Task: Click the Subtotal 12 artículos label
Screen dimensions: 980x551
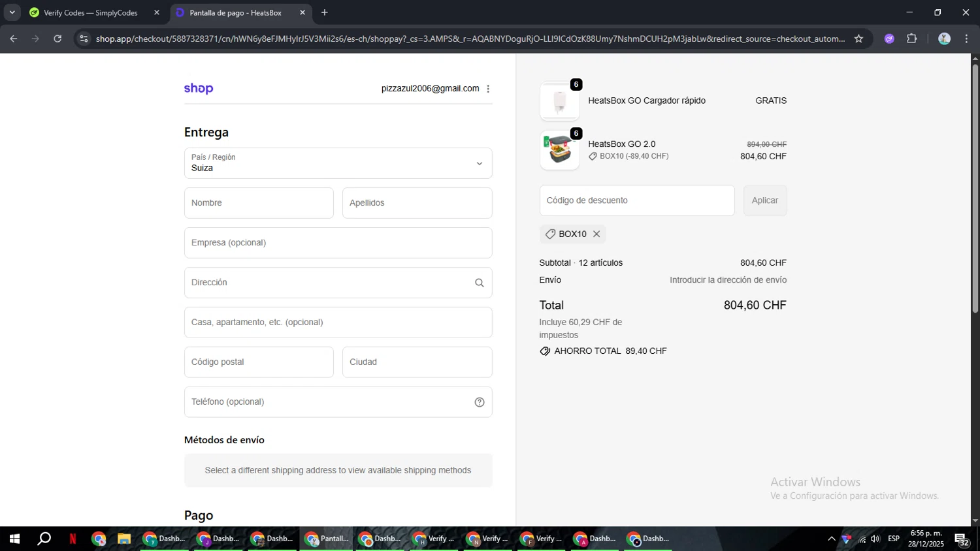Action: [581, 262]
